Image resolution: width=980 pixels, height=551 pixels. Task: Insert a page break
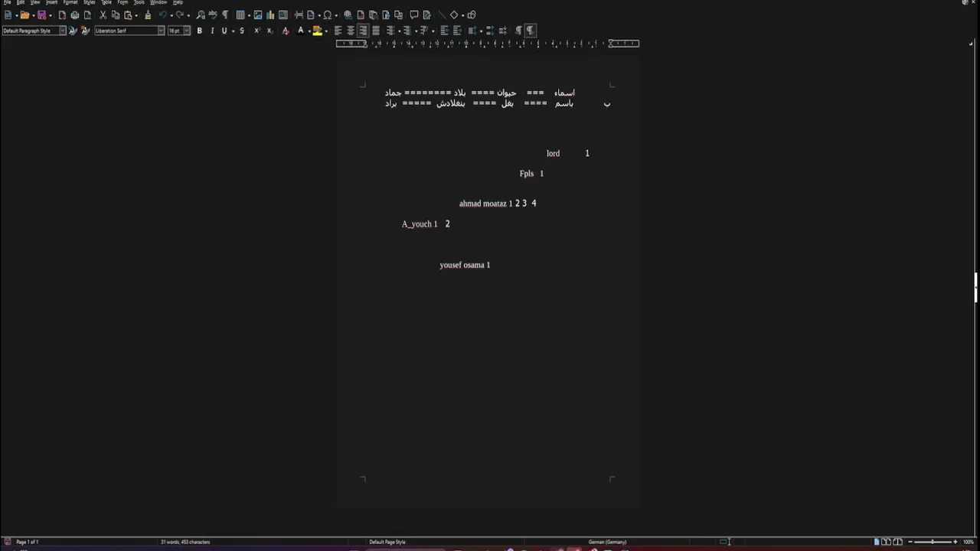tap(299, 15)
